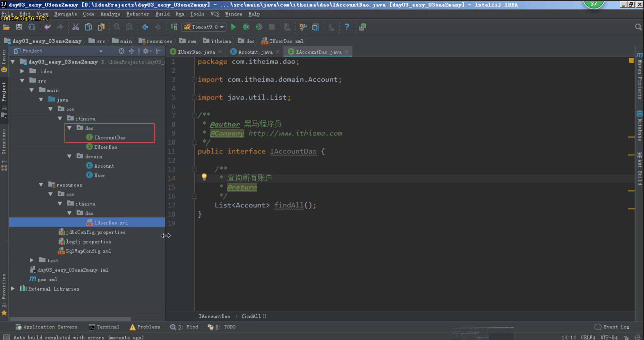
Task: Click the project tree horizontal scrollbar
Action: (x=70, y=319)
